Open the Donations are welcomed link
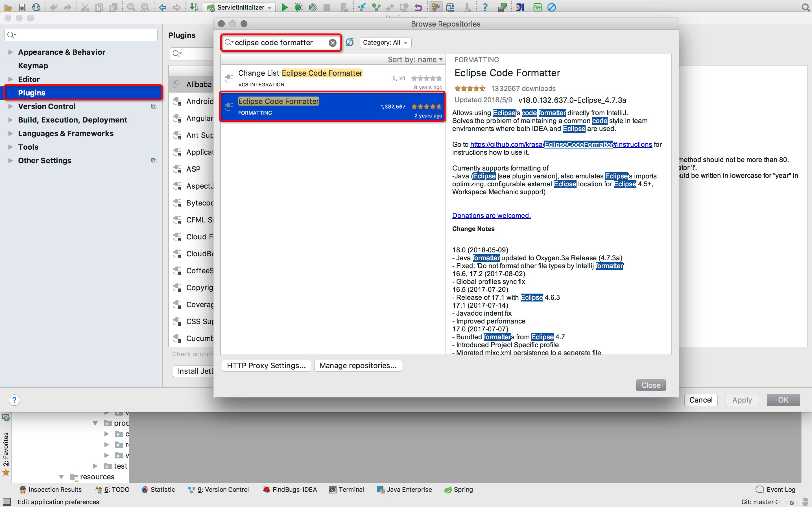 (x=491, y=215)
